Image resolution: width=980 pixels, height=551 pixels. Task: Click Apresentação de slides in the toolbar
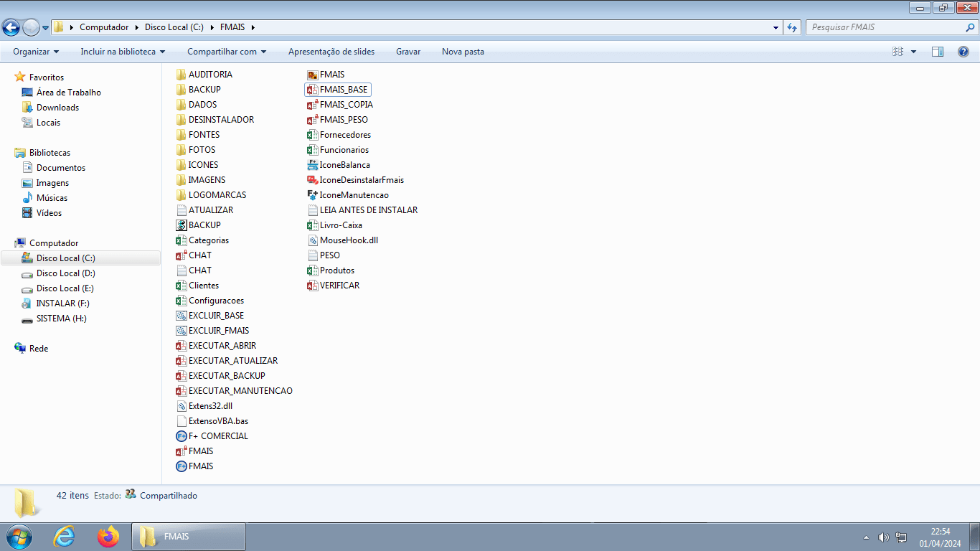(331, 52)
